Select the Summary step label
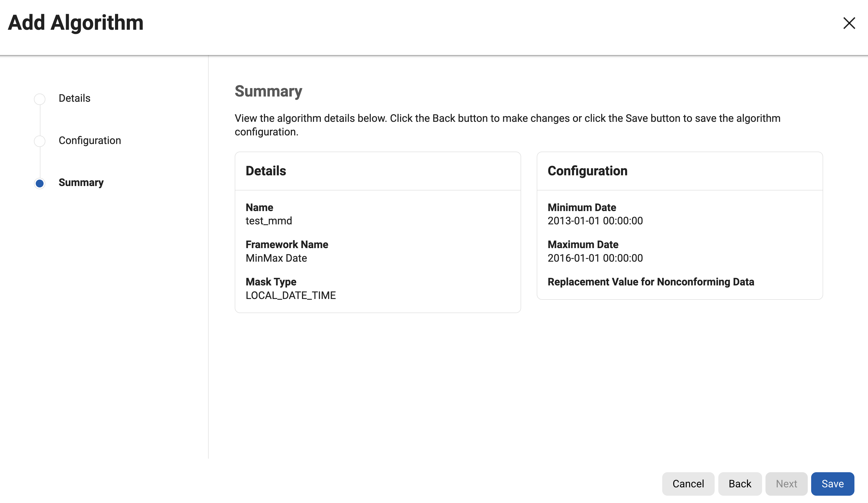This screenshot has height=503, width=868. 81,183
